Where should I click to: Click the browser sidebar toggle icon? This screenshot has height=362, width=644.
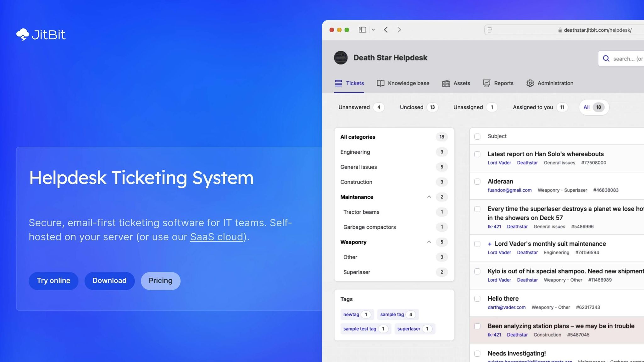[362, 30]
